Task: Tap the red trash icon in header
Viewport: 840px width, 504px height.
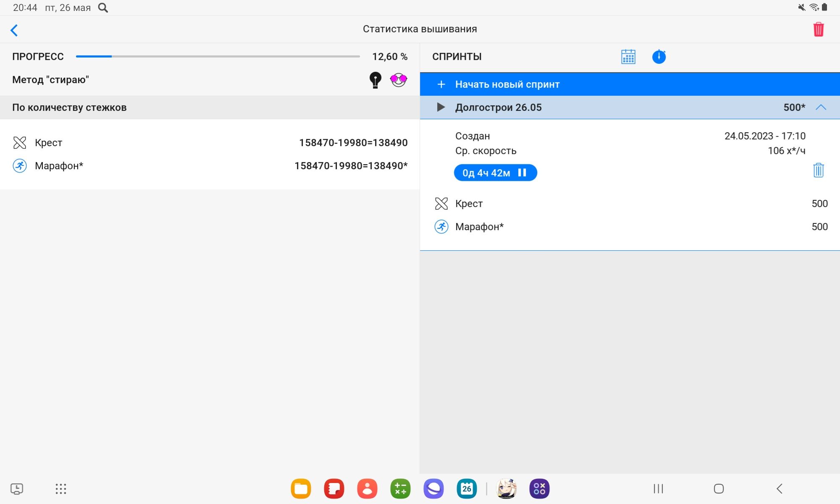Action: 818,29
